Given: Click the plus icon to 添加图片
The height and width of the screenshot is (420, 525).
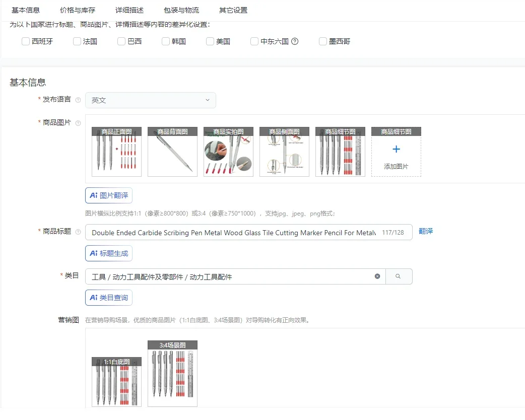Looking at the screenshot, I should pyautogui.click(x=396, y=149).
